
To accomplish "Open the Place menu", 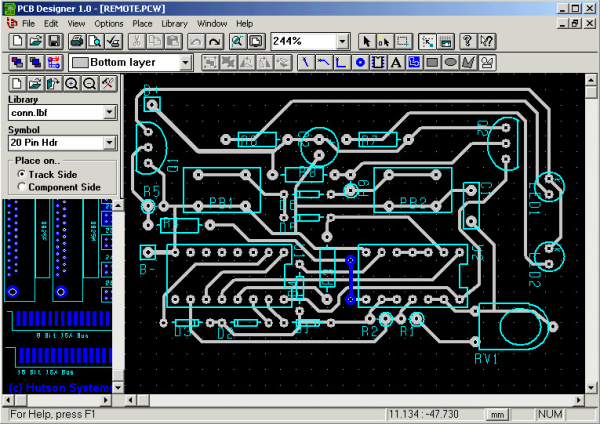I will [x=143, y=22].
